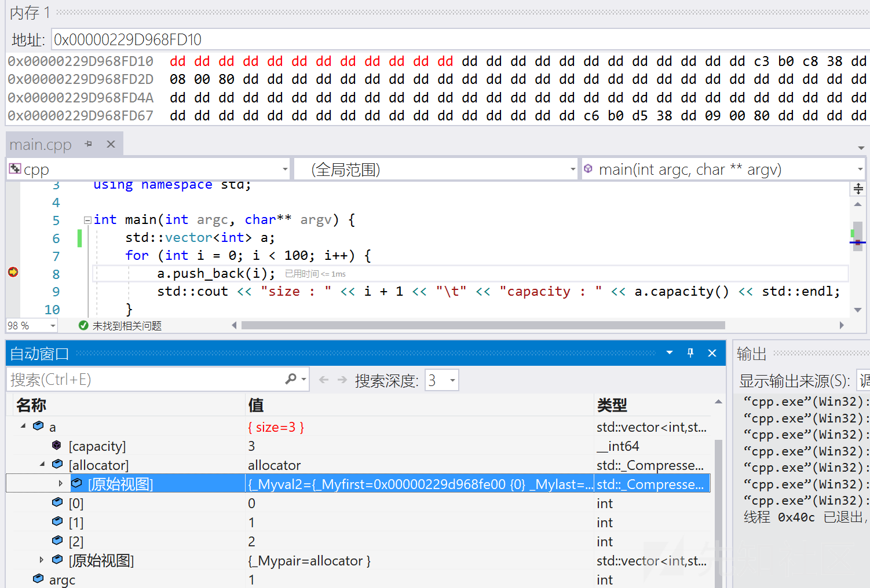Open the cpp project scope dropdown
870x588 pixels.
[x=285, y=169]
